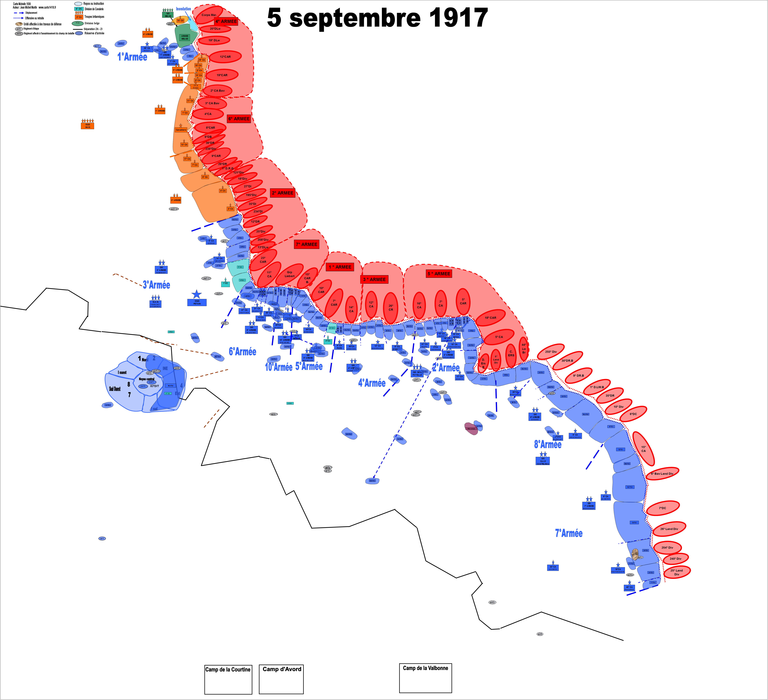Select the 'Camp de la Courtine' box
The image size is (768, 700).
(x=228, y=680)
